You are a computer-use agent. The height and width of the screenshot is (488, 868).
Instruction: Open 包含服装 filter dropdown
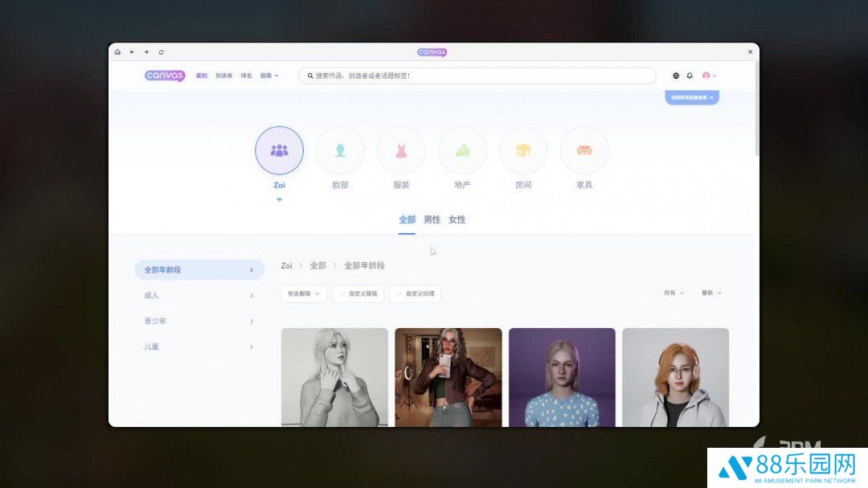tap(304, 293)
